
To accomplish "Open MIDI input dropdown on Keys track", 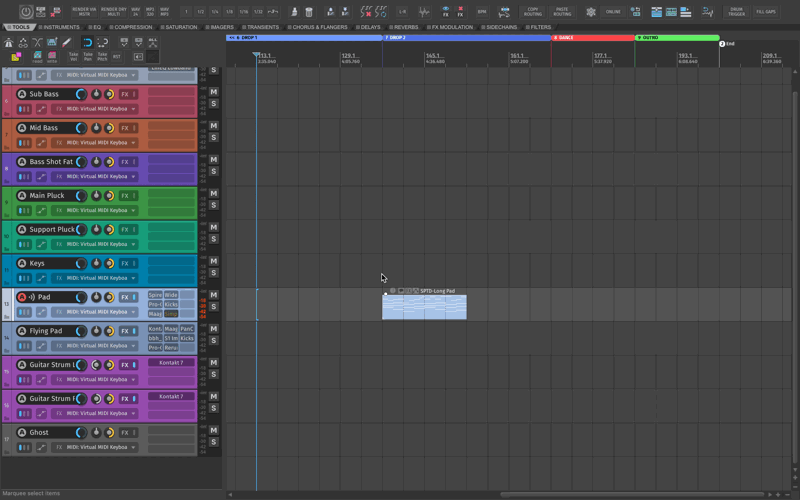I will coord(100,278).
